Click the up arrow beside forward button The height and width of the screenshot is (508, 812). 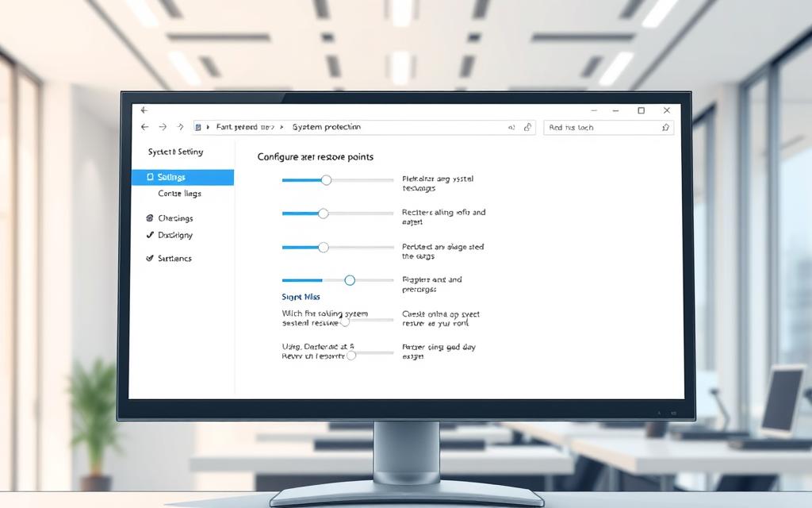pyautogui.click(x=180, y=127)
